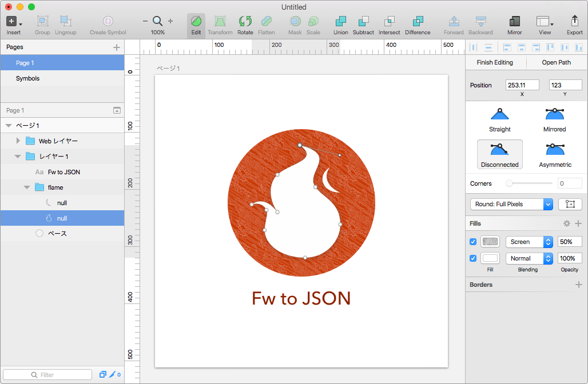Disable the Screen blending fill checkbox
Screen dimensions: 588x384
473,242
